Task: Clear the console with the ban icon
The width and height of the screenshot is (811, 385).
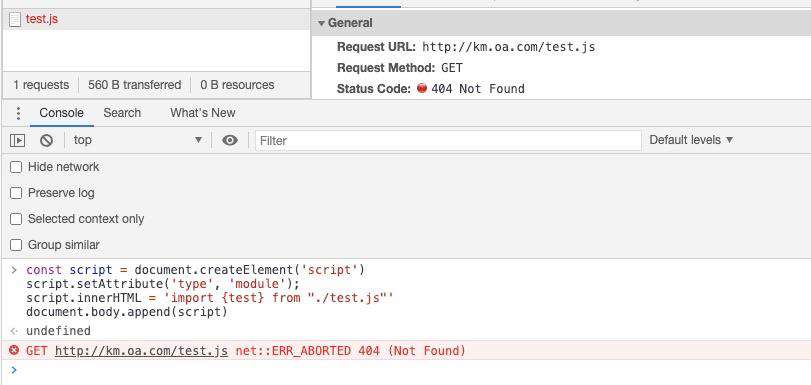Action: 47,140
